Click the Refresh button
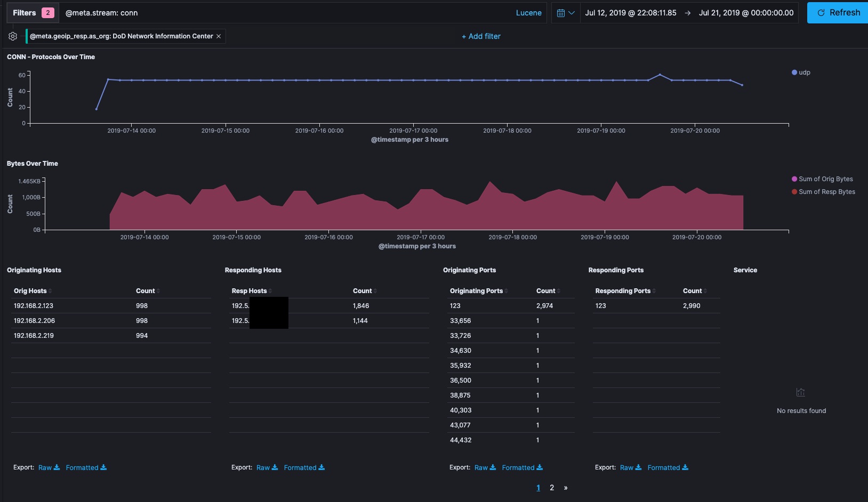 [x=838, y=13]
